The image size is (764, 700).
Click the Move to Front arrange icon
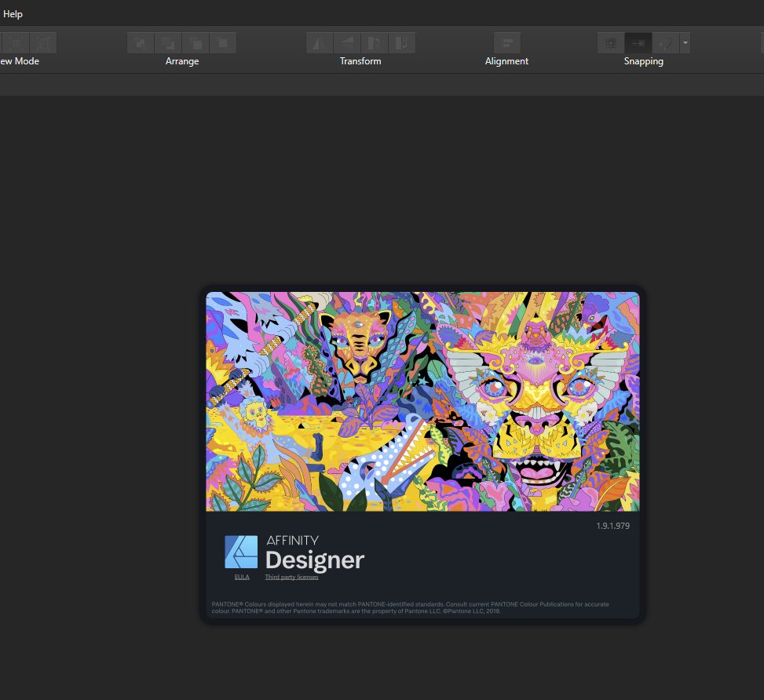[x=223, y=42]
